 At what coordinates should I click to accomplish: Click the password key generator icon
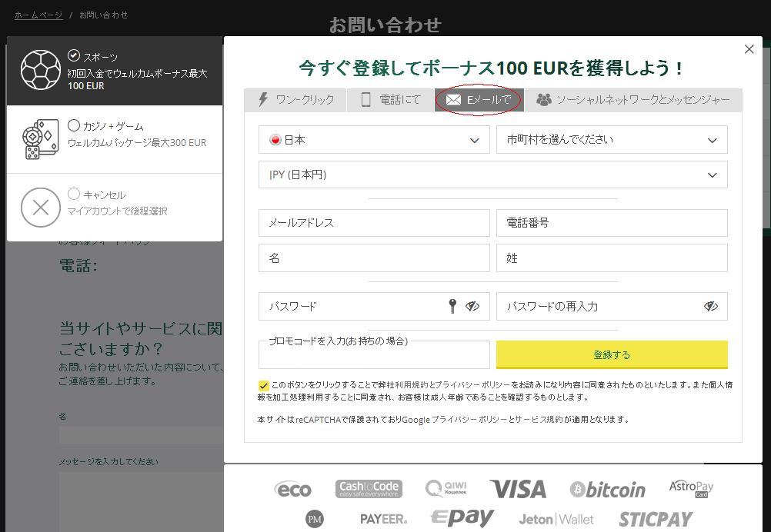tap(452, 307)
